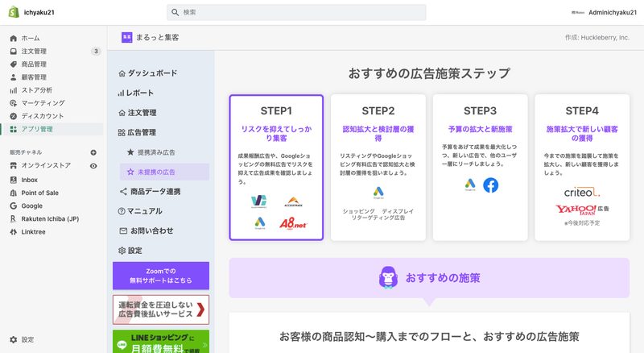Click the 設定 gear icon at sidebar bottom

click(14, 340)
